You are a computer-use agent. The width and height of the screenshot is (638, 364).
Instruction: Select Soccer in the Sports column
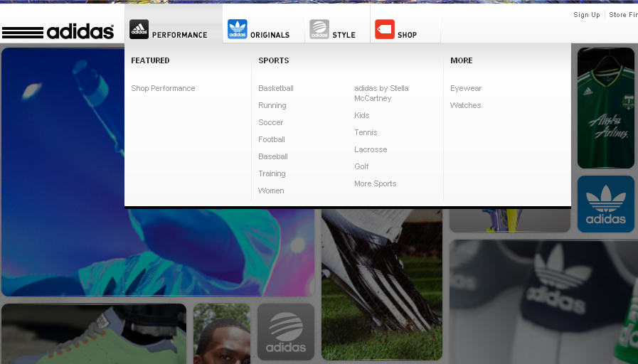click(x=271, y=122)
